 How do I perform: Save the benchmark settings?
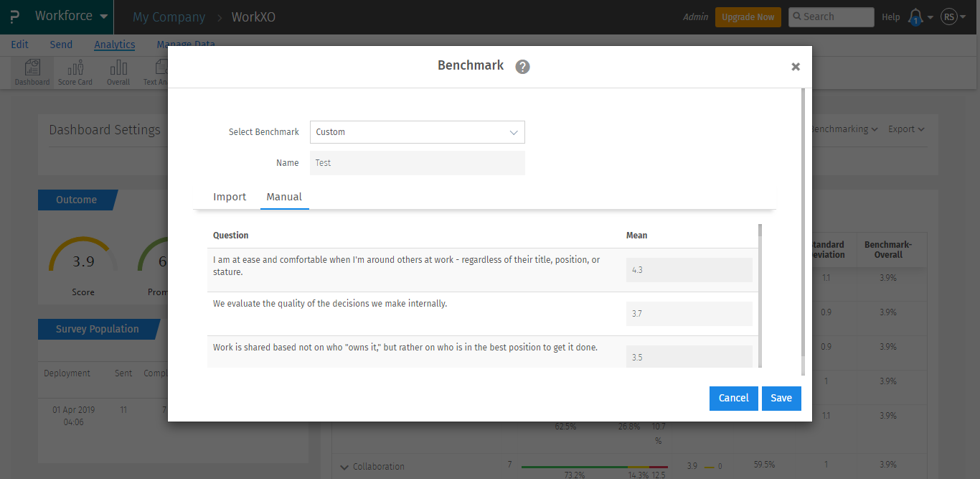(781, 398)
